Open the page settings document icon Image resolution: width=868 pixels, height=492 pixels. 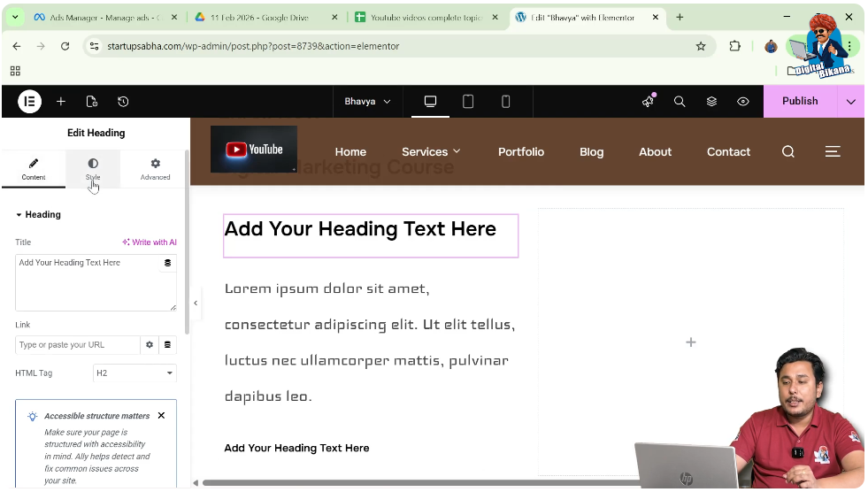coord(92,101)
